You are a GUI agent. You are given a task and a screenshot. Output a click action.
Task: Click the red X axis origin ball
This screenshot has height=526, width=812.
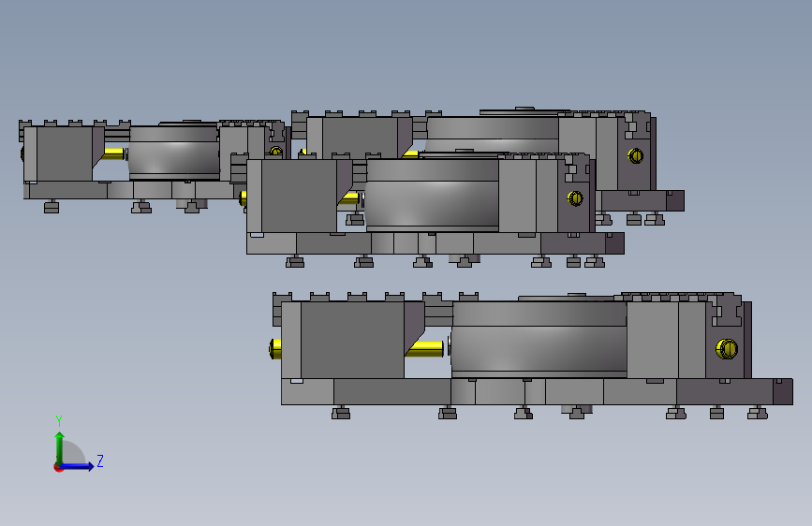tap(58, 467)
